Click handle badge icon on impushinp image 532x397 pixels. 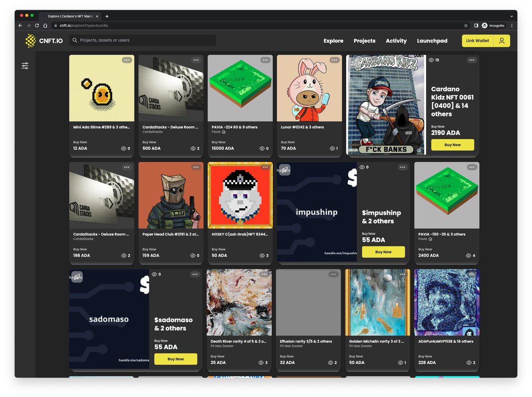pos(285,170)
